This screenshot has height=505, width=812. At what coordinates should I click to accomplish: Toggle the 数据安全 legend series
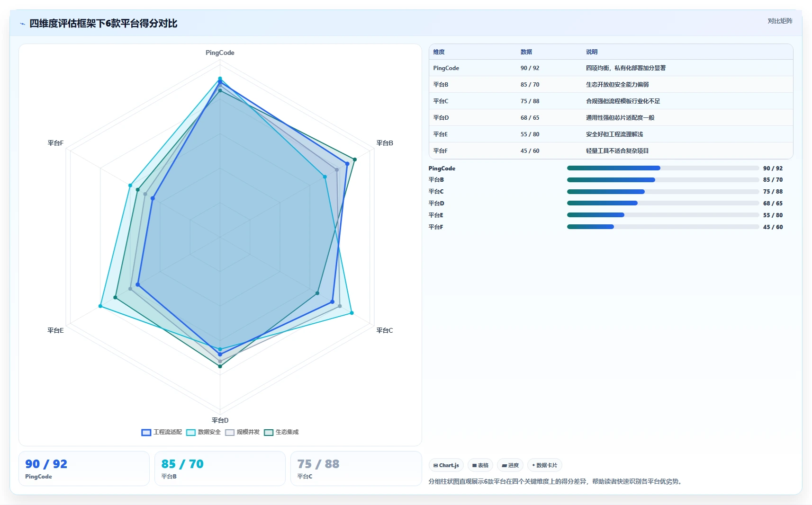[x=204, y=432]
